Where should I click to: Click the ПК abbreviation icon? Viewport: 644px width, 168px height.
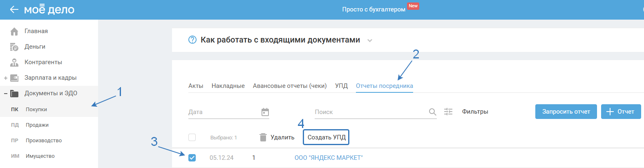[15, 110]
